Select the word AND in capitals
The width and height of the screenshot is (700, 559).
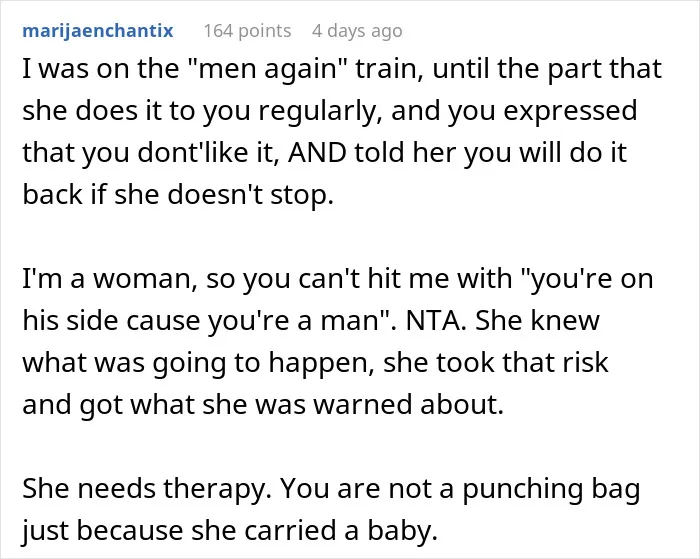317,152
